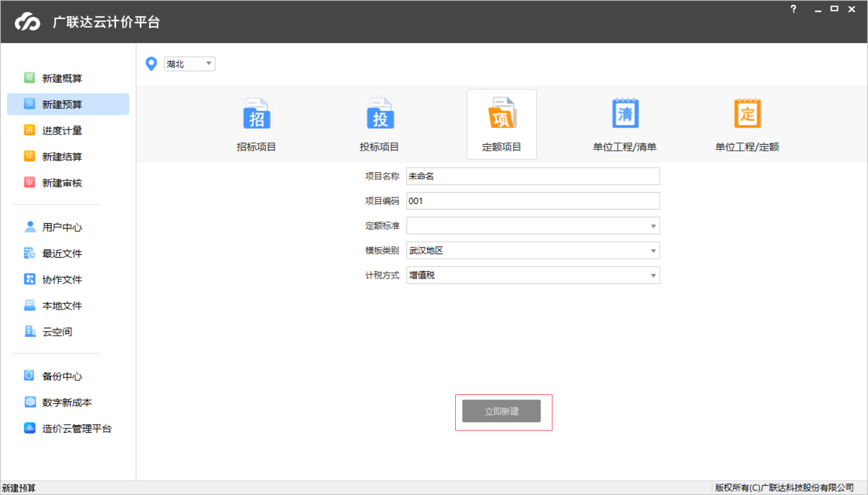This screenshot has height=495, width=868.
Task: Click the 最近文件 icon
Action: (30, 253)
